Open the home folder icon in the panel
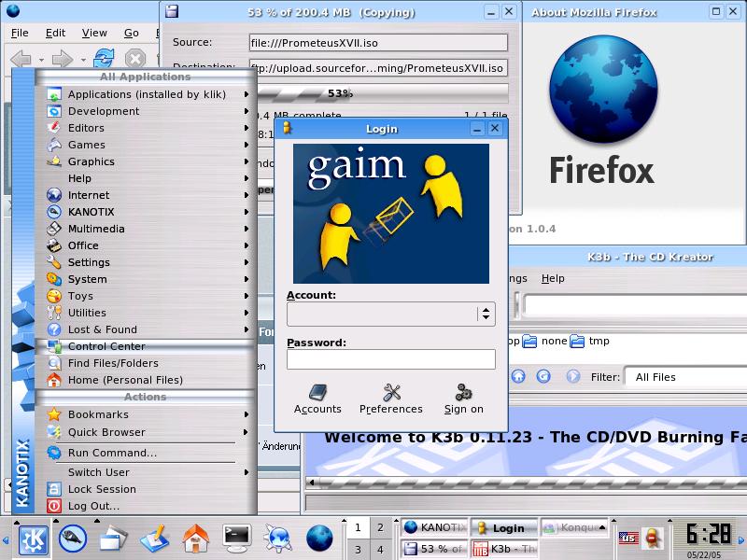 point(196,539)
